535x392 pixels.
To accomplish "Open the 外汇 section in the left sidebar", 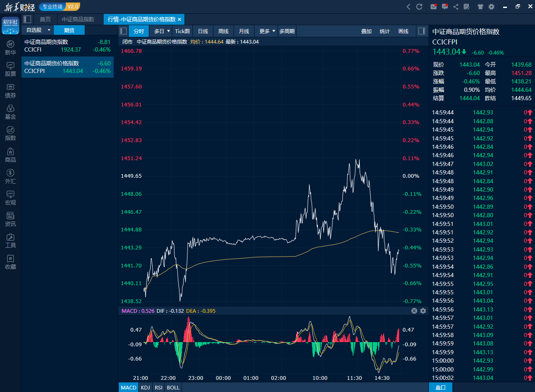I will point(10,177).
